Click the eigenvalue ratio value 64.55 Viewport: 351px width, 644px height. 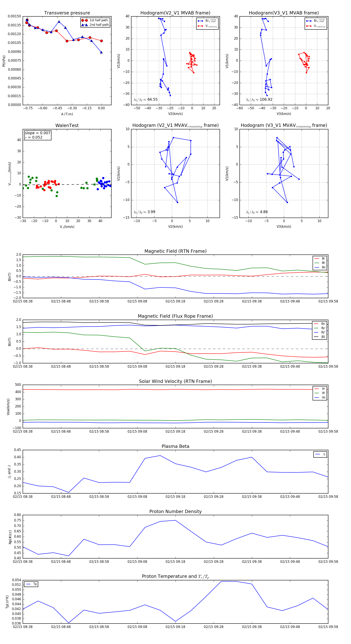point(152,100)
